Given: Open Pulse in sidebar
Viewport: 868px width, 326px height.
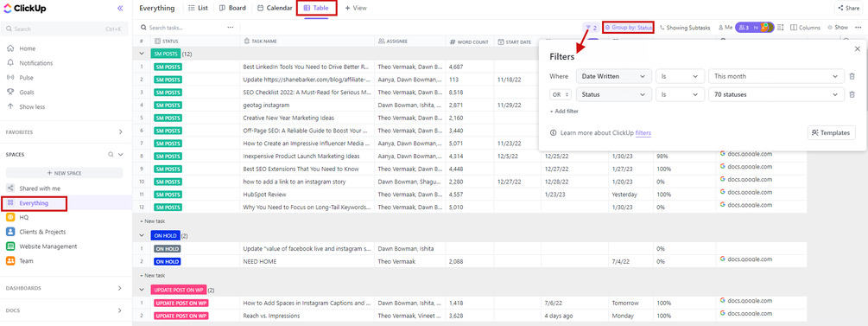Looking at the screenshot, I should (x=26, y=78).
